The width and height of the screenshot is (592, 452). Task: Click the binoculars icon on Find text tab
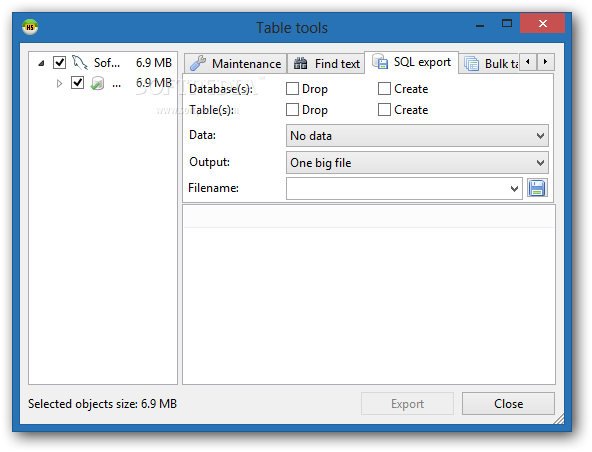[301, 63]
